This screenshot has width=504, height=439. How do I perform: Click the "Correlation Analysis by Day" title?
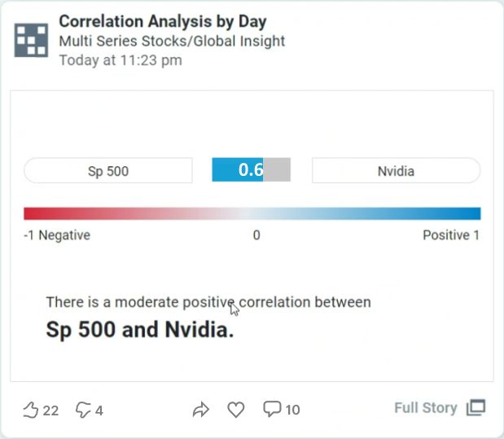pyautogui.click(x=162, y=22)
